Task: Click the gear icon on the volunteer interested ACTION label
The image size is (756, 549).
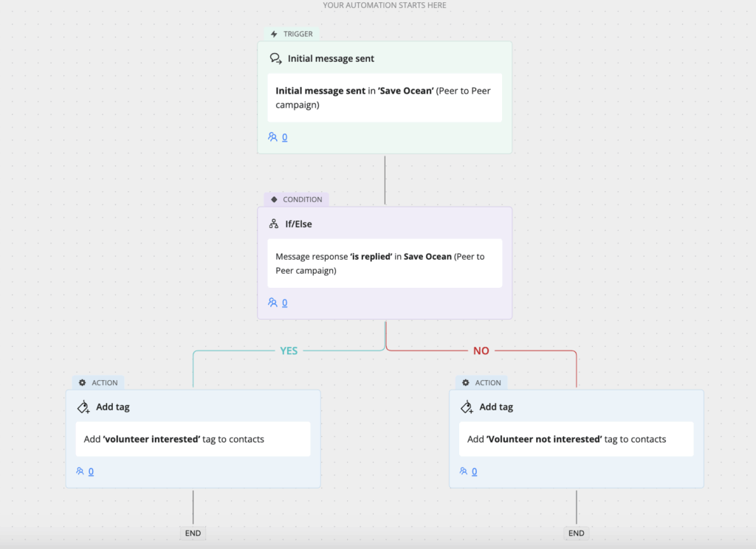Action: (83, 383)
